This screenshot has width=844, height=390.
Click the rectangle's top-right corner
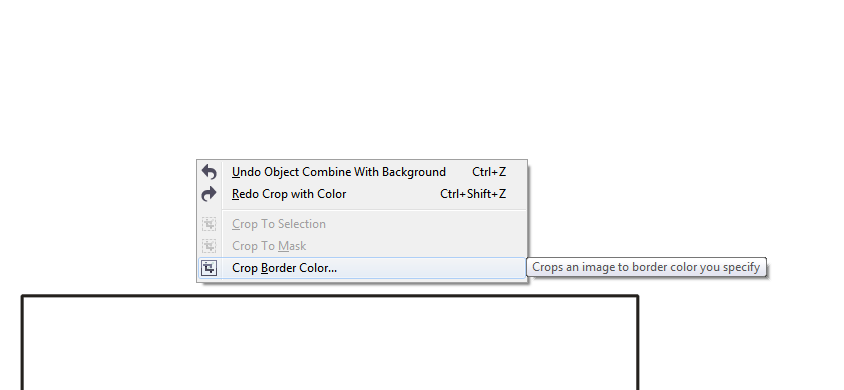637,296
